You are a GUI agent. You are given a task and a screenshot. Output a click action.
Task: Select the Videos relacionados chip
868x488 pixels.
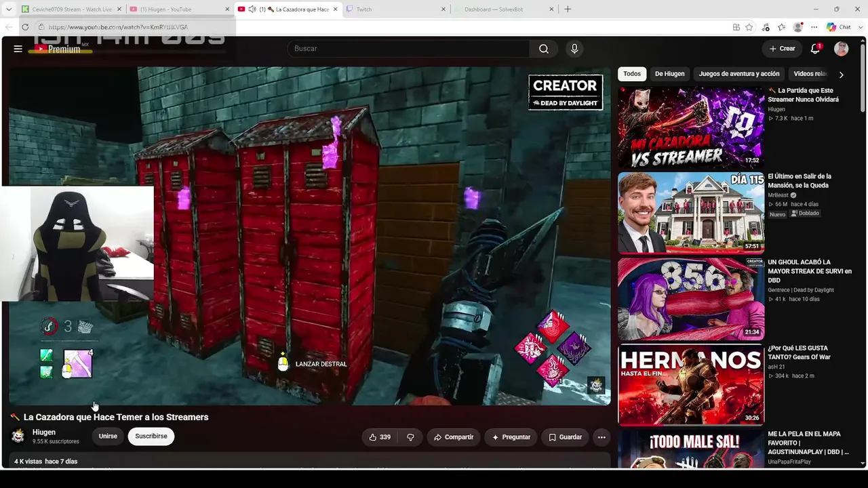(x=810, y=74)
